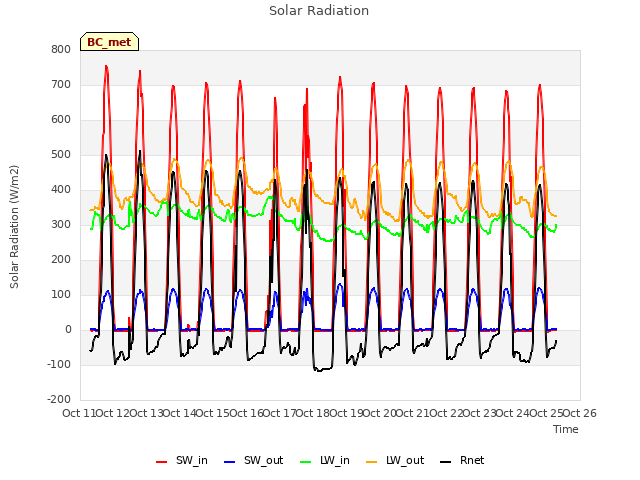Click the 300 y-axis tick label
The height and width of the screenshot is (480, 640).
pyautogui.click(x=61, y=225)
